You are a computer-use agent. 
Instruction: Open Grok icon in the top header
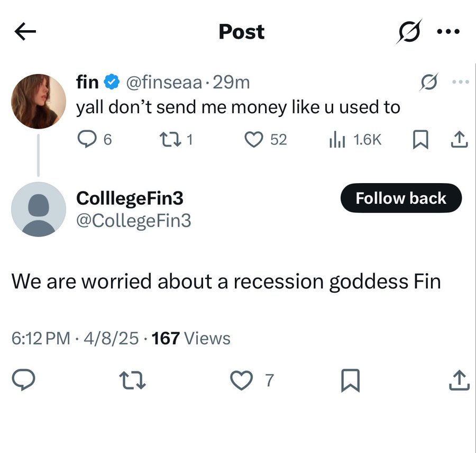click(409, 31)
